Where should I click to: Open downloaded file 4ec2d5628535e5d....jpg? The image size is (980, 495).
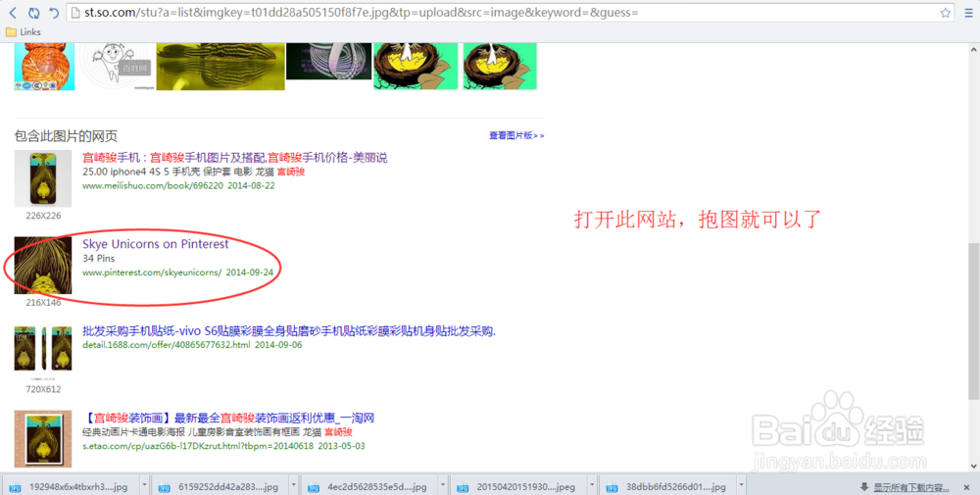coord(368,487)
